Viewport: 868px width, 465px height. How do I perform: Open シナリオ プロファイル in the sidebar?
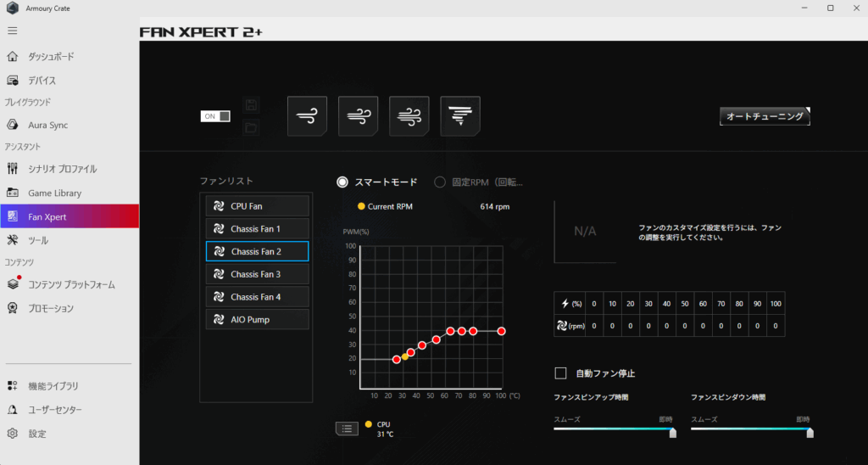(x=70, y=169)
